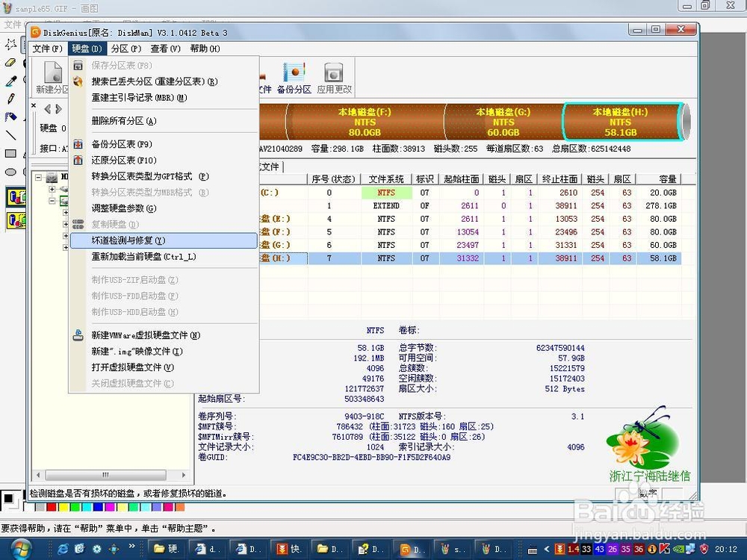This screenshot has height=560, width=747.
Task: Select upper opaque-draw option in Paint toolbox
Action: tap(16, 197)
